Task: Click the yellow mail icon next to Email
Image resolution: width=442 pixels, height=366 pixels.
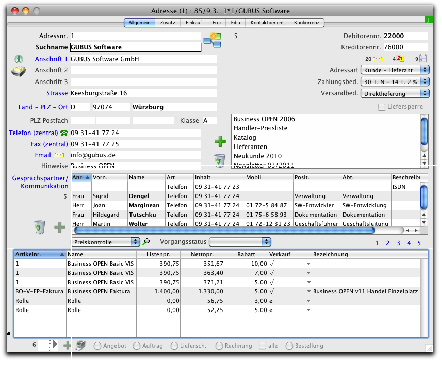Action: point(59,155)
